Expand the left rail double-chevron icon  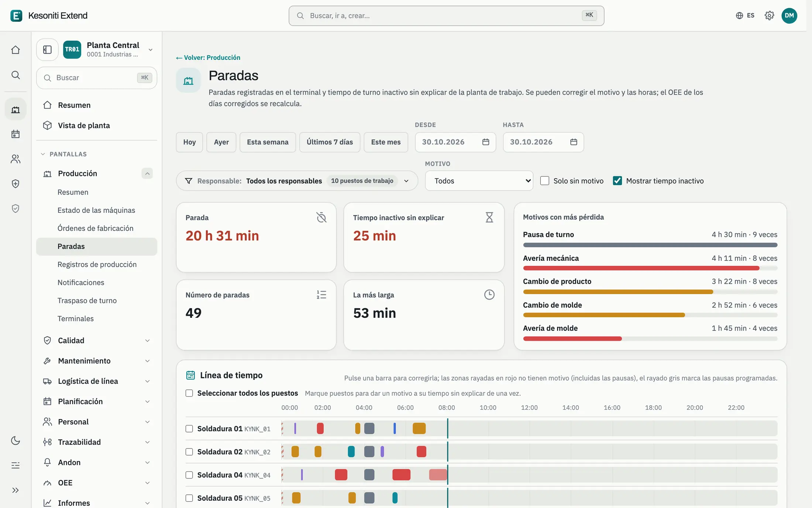pyautogui.click(x=16, y=490)
